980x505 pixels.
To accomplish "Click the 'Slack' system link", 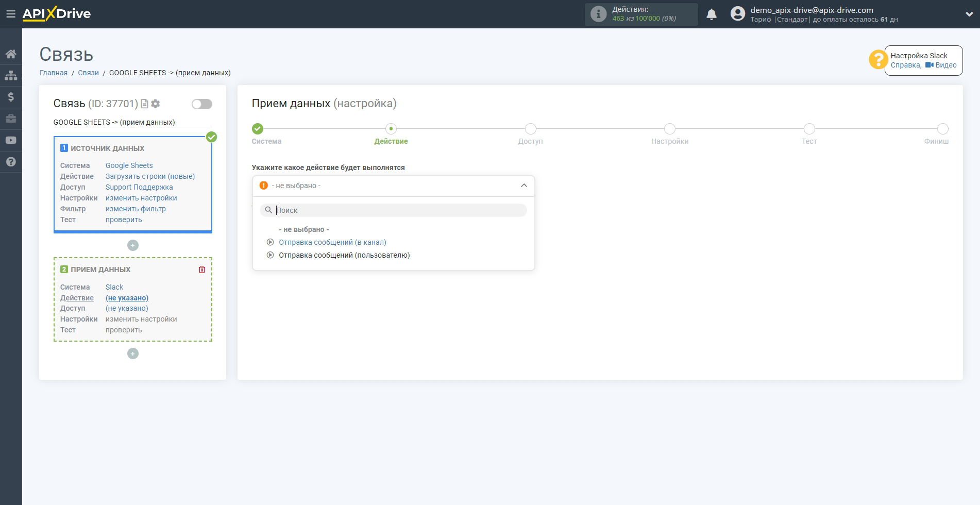I will [114, 287].
